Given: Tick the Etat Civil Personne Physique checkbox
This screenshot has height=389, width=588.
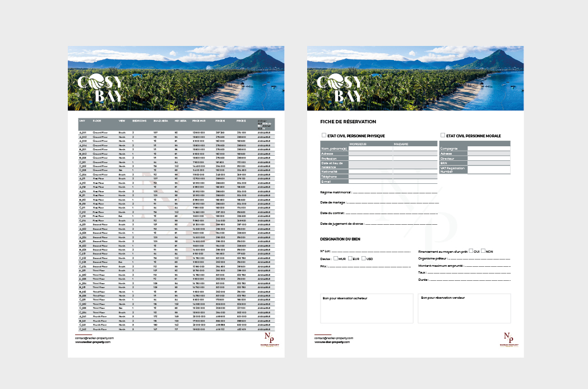Looking at the screenshot, I should click(x=323, y=136).
